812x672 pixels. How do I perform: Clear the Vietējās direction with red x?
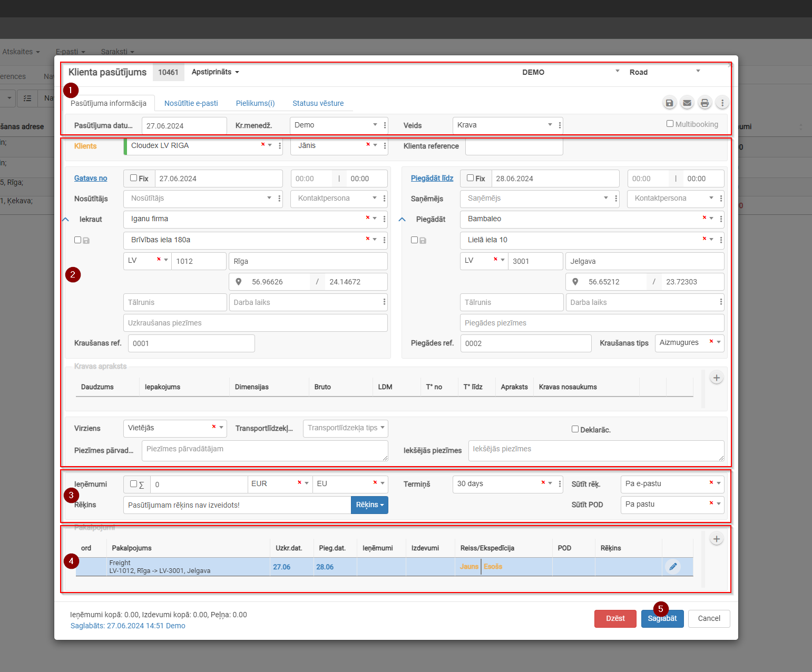(x=214, y=427)
